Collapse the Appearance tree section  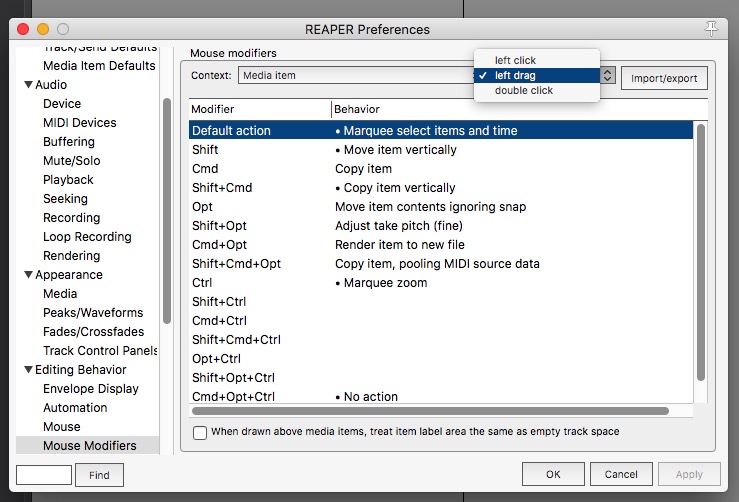(x=28, y=275)
